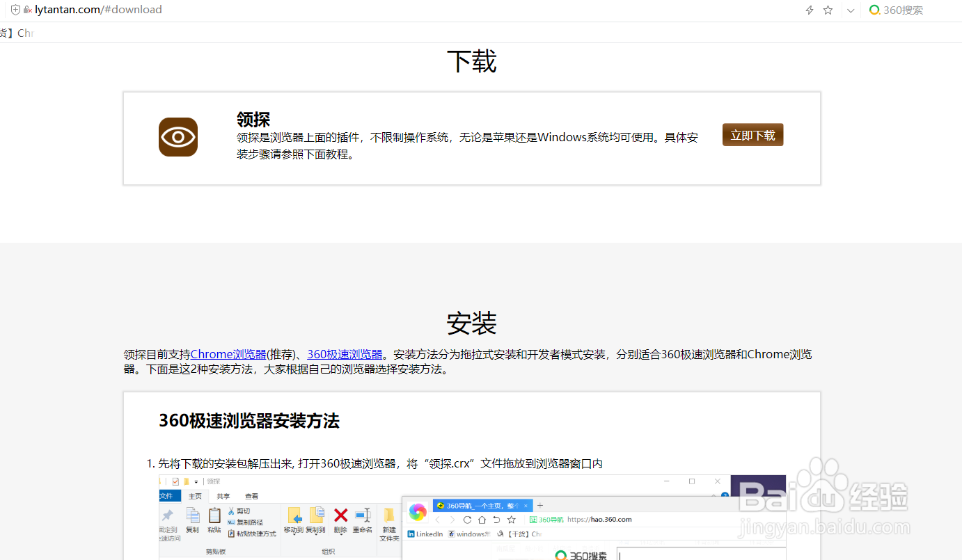Viewport: 962px width, 560px height.
Task: Click the 固定到快速访问 pin icon in tutorial screenshot
Action: pos(168,515)
